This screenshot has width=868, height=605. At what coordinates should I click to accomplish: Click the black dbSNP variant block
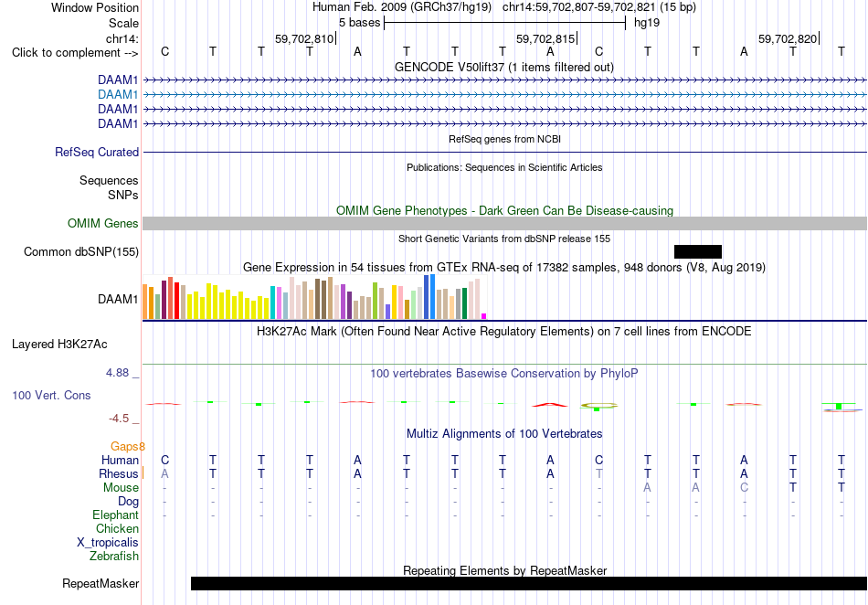coord(697,252)
